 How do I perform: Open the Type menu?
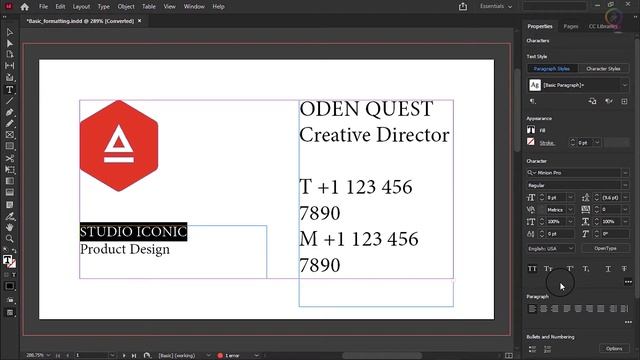(104, 7)
